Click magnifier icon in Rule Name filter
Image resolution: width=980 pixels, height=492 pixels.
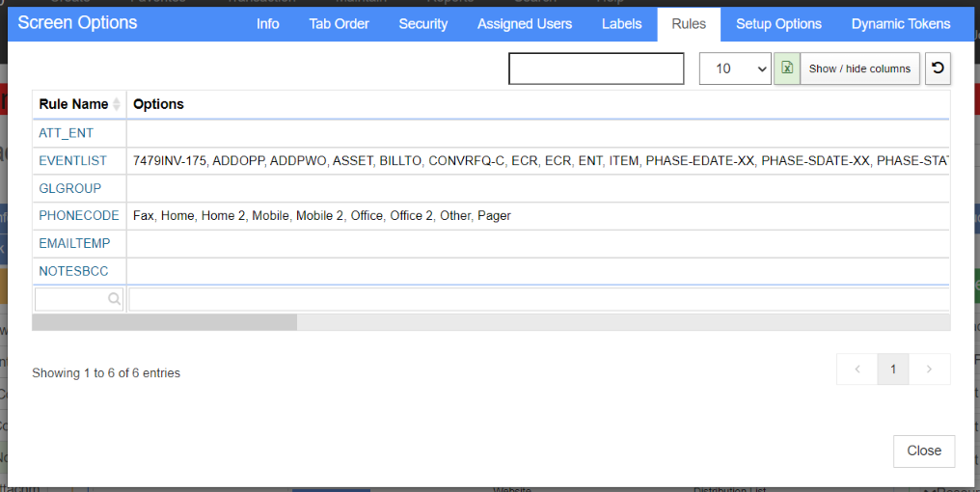coord(114,299)
